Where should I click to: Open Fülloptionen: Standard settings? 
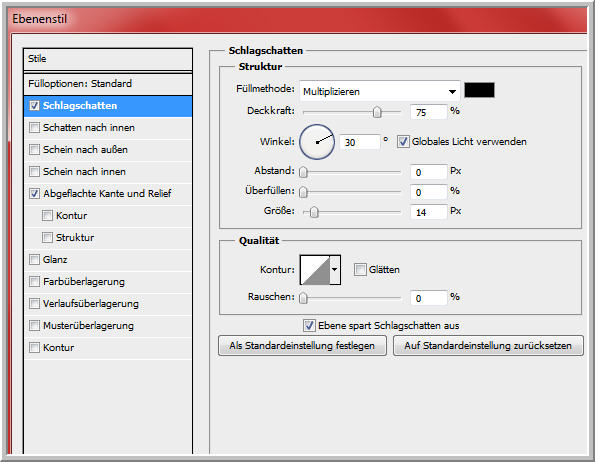point(108,84)
